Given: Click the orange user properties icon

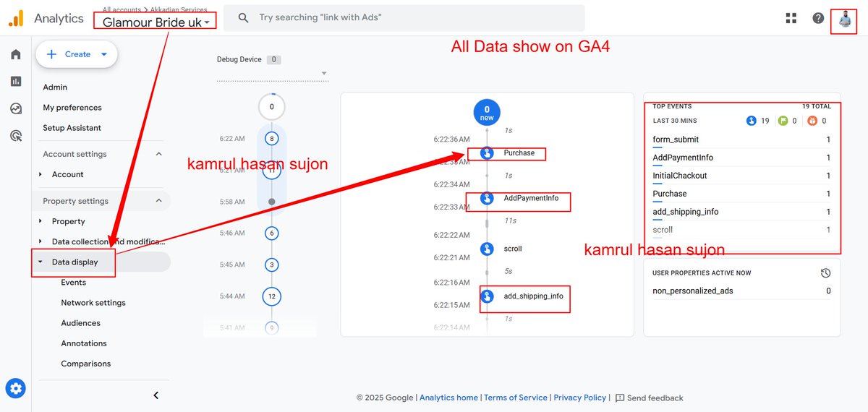Looking at the screenshot, I should [x=812, y=121].
